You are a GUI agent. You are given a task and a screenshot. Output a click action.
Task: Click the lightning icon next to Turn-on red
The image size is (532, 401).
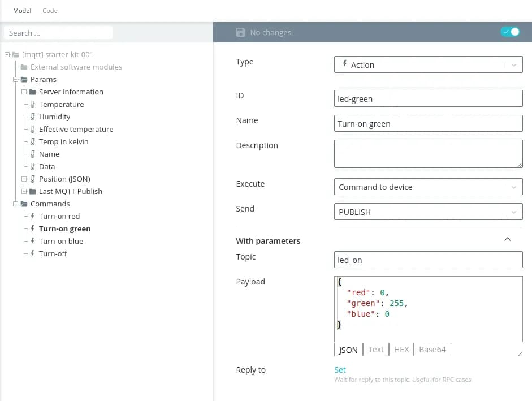[x=33, y=217]
